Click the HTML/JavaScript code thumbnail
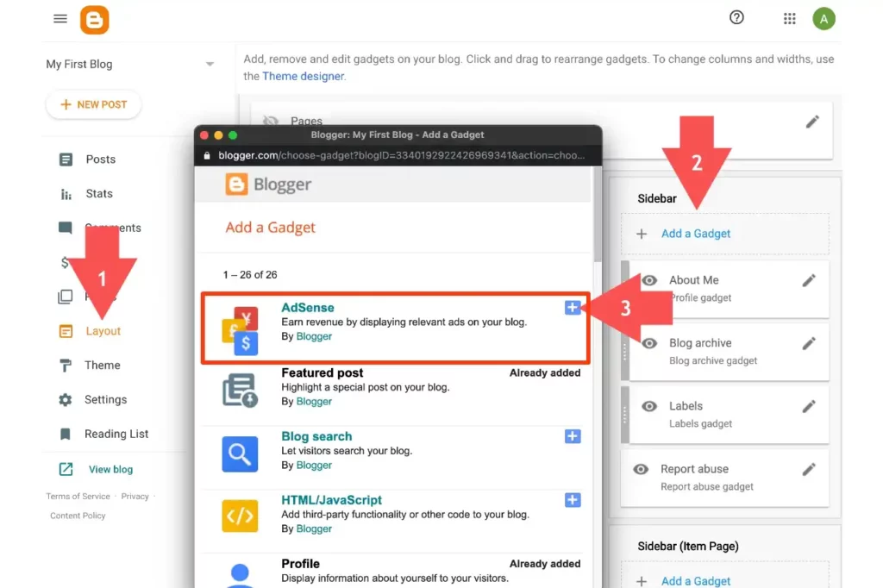The image size is (883, 588). (240, 516)
